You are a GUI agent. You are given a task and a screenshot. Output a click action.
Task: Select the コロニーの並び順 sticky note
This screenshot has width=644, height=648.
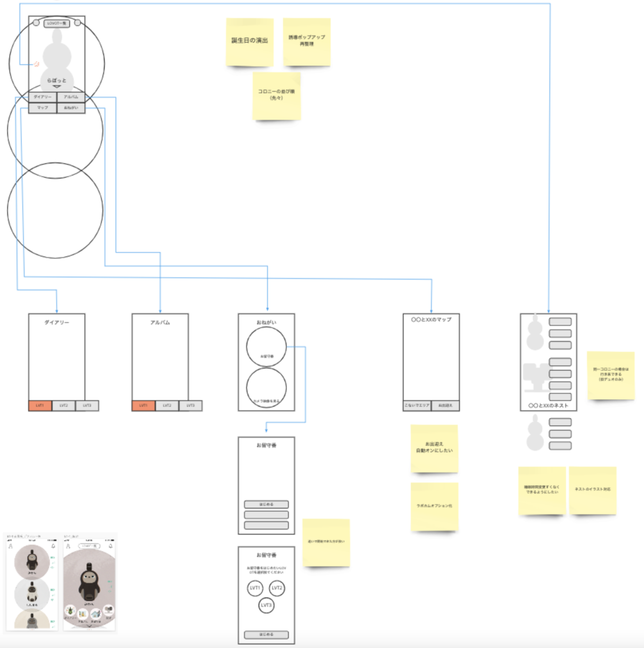pyautogui.click(x=276, y=96)
